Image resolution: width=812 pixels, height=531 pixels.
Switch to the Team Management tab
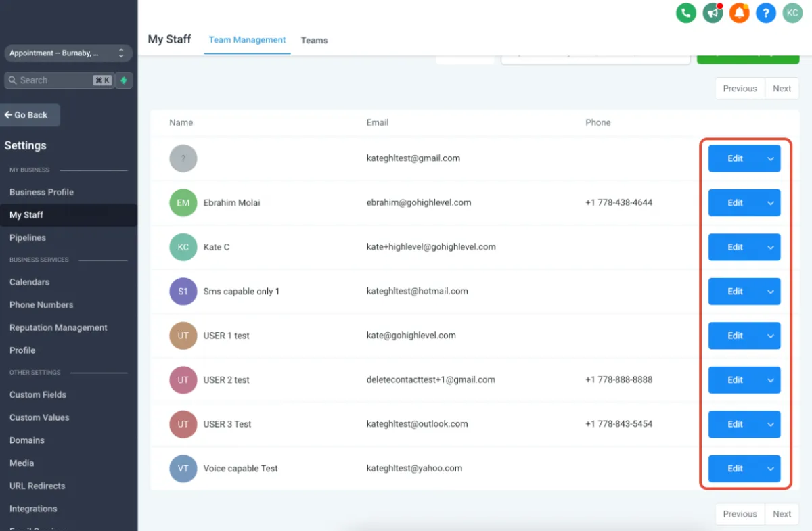tap(247, 40)
